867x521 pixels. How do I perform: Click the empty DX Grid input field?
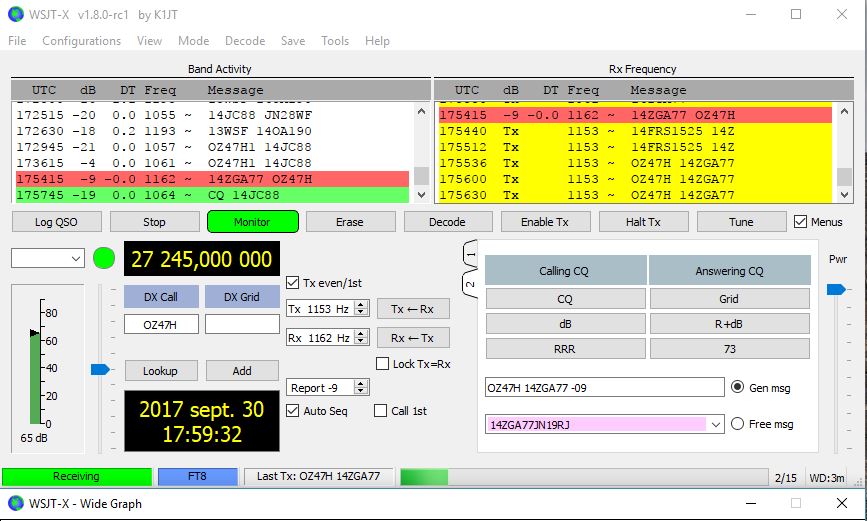pos(242,325)
